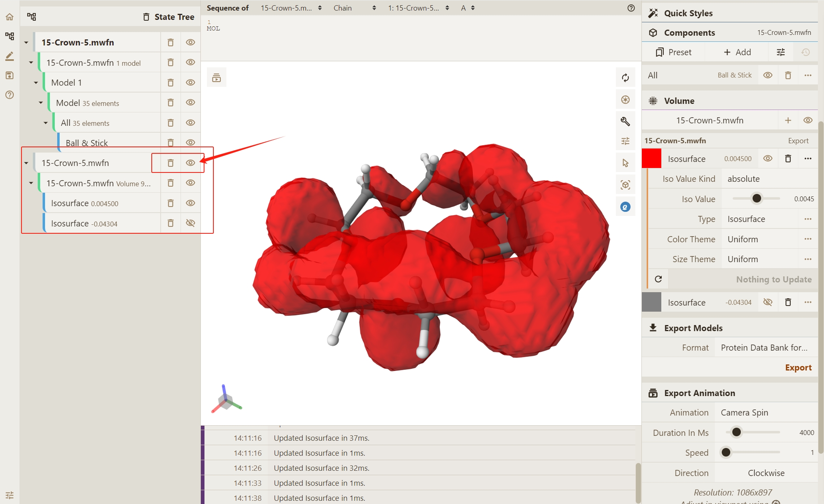Image resolution: width=824 pixels, height=504 pixels.
Task: Click the Preset button in Components
Action: click(673, 52)
